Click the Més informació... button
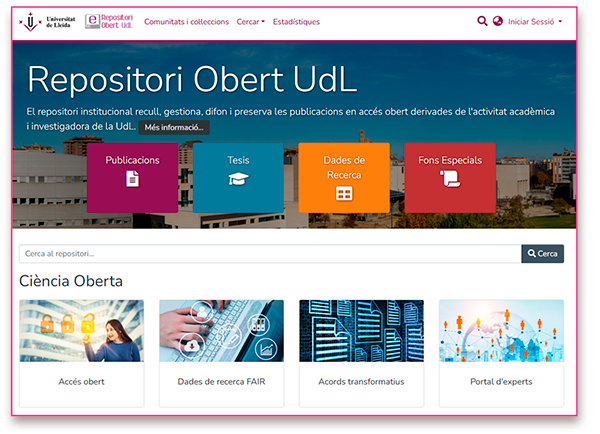Screen dimensions: 600x434 coord(174,127)
